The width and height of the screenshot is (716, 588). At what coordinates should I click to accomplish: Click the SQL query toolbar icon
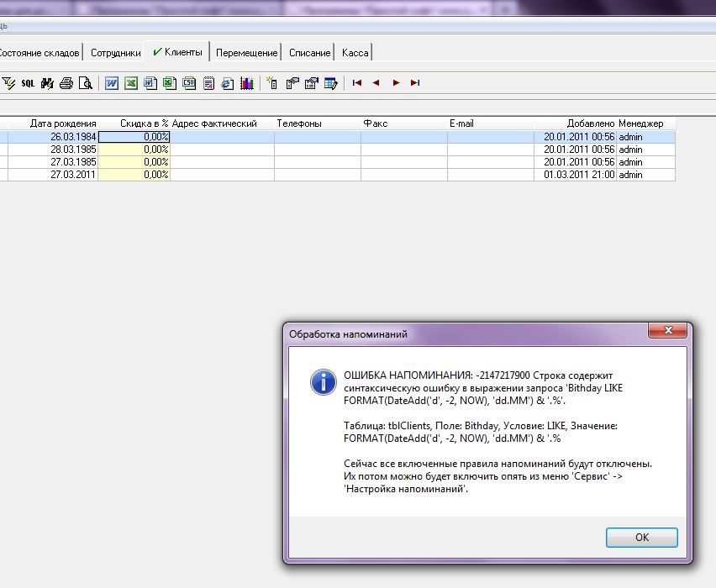click(x=28, y=83)
